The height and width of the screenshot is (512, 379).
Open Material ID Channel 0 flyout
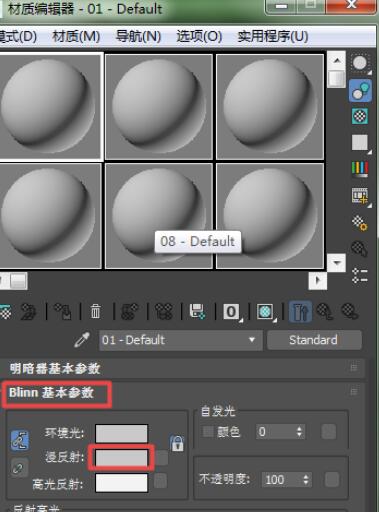(x=232, y=312)
